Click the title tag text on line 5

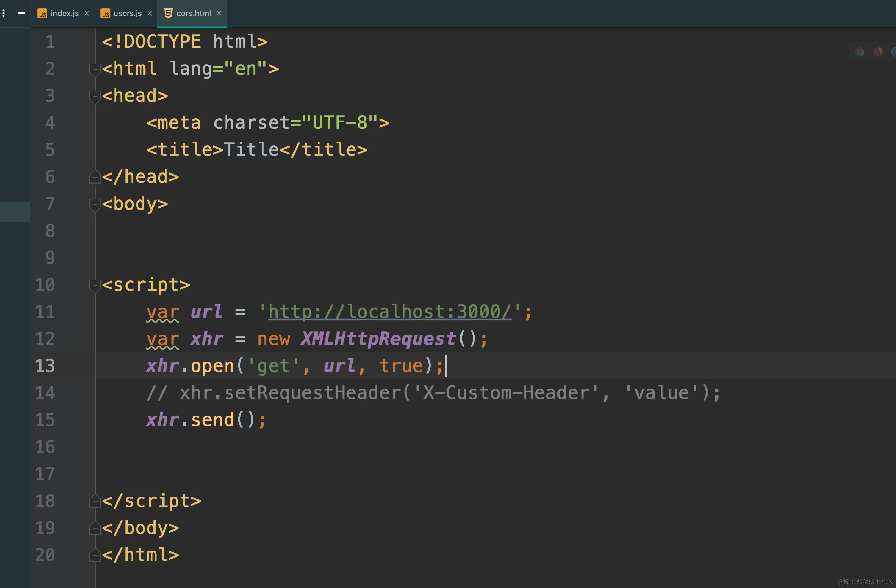pyautogui.click(x=251, y=150)
